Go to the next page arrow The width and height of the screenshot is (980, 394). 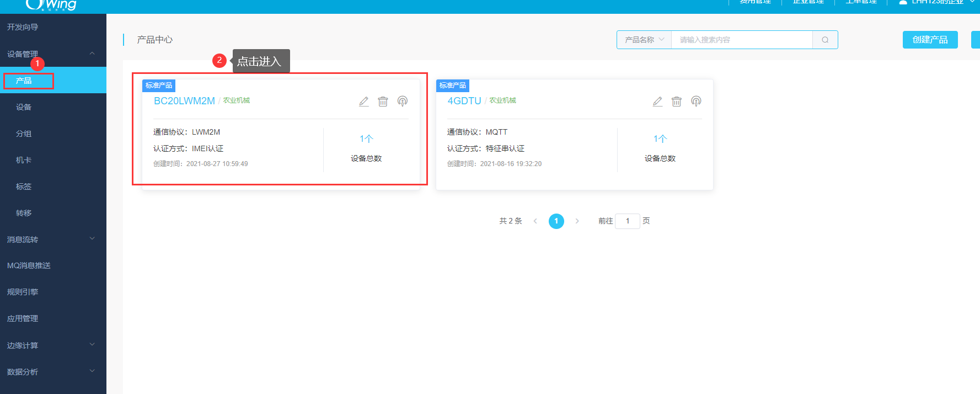[577, 221]
